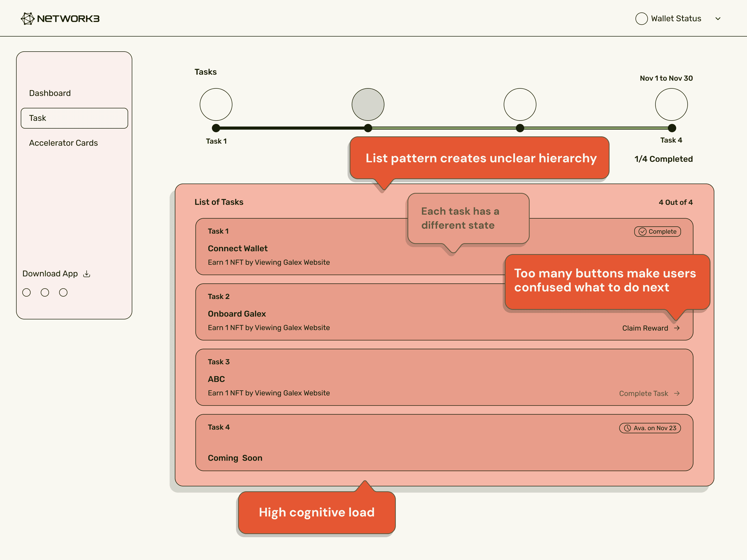Click the Claim Reward link
Image resolution: width=747 pixels, height=560 pixels.
pyautogui.click(x=645, y=328)
